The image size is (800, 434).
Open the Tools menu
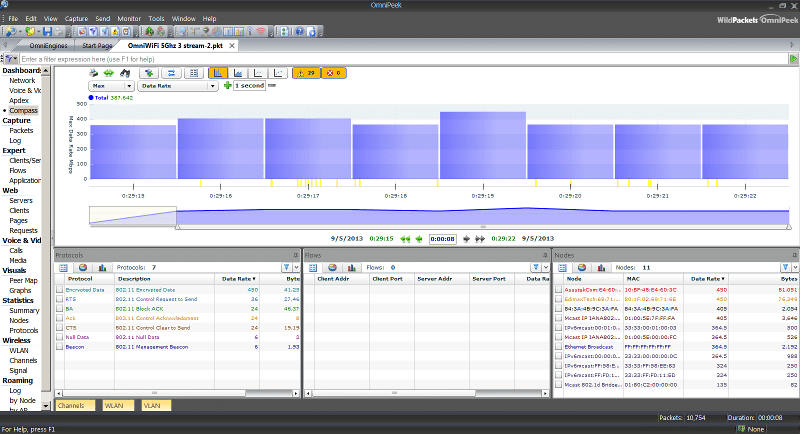[x=156, y=19]
